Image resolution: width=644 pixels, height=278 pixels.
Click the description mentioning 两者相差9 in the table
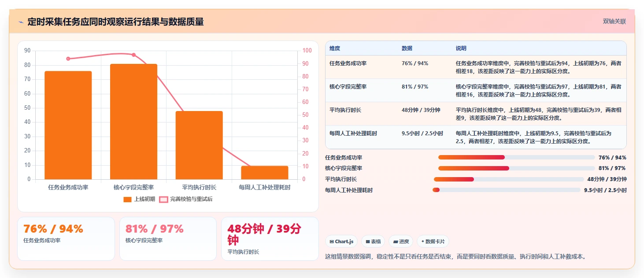[539, 114]
